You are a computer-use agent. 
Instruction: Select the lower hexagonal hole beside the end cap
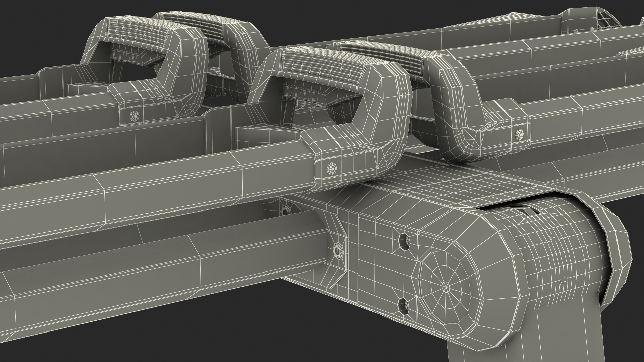click(x=404, y=306)
